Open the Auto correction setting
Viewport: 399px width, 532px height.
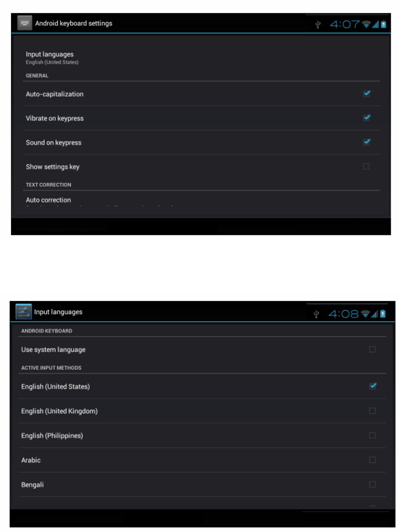pyautogui.click(x=201, y=201)
